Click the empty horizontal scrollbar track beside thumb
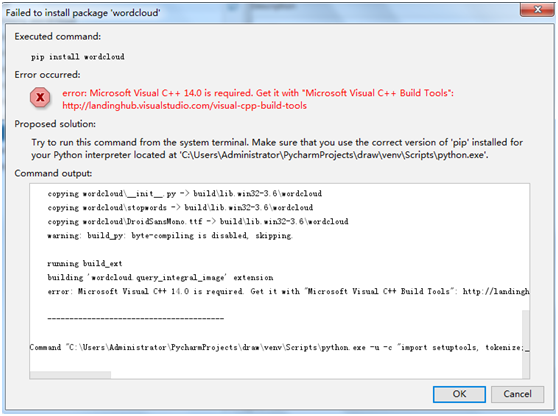Image resolution: width=558 pixels, height=416 pixels. (316, 375)
